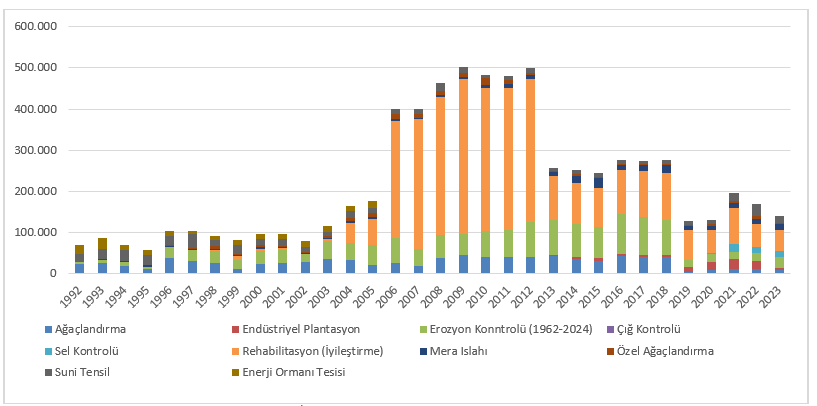The image size is (817, 406).
Task: Click the blue Ağaçlandırma segment of the 1996 bar
Action: 169,265
